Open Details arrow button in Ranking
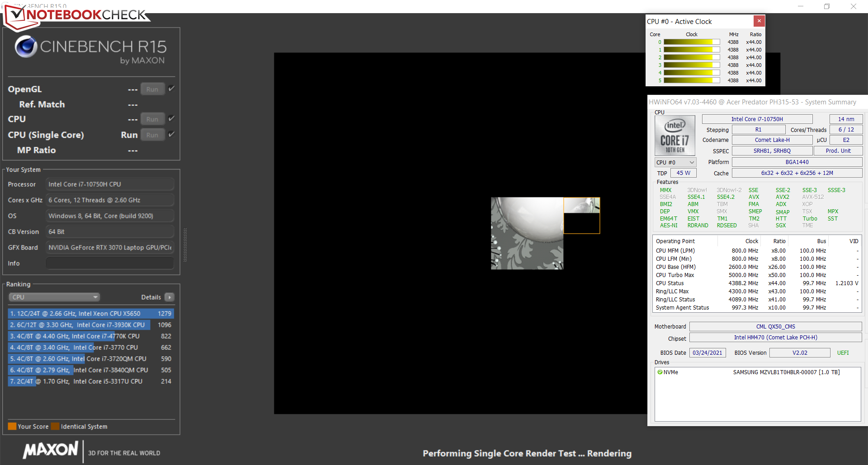 (x=170, y=297)
